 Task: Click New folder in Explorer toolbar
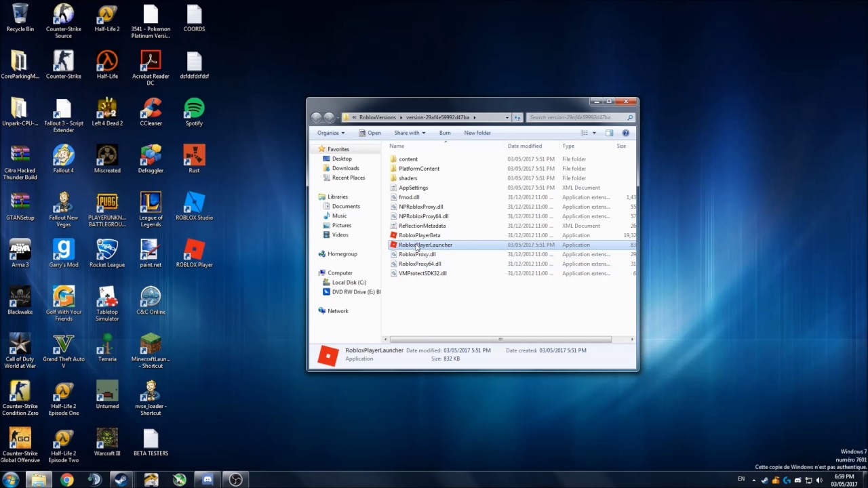click(477, 133)
